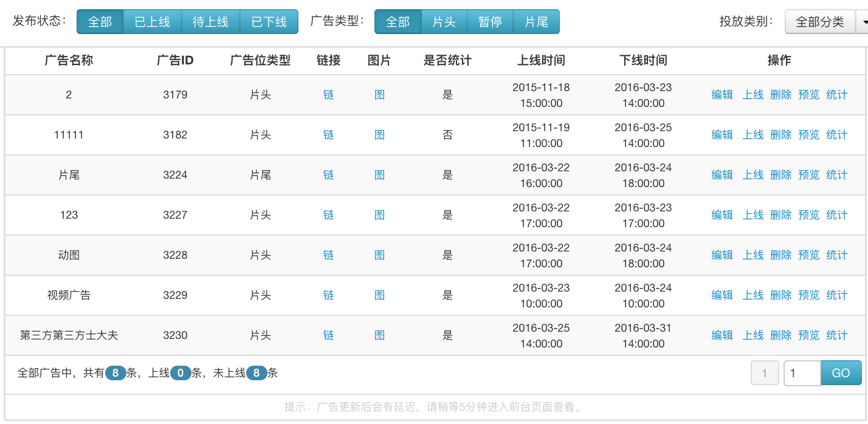Open 统计 for ad 3230
The height and width of the screenshot is (424, 868).
[836, 335]
